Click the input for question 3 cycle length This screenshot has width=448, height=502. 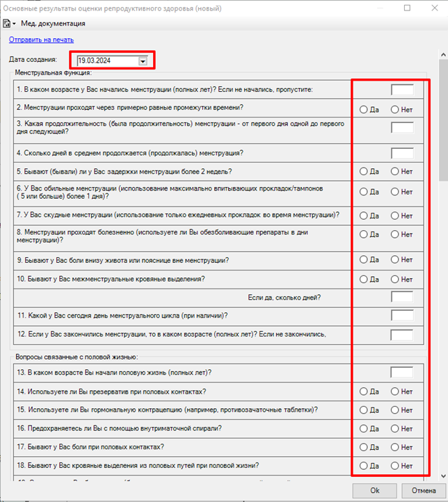pos(402,128)
